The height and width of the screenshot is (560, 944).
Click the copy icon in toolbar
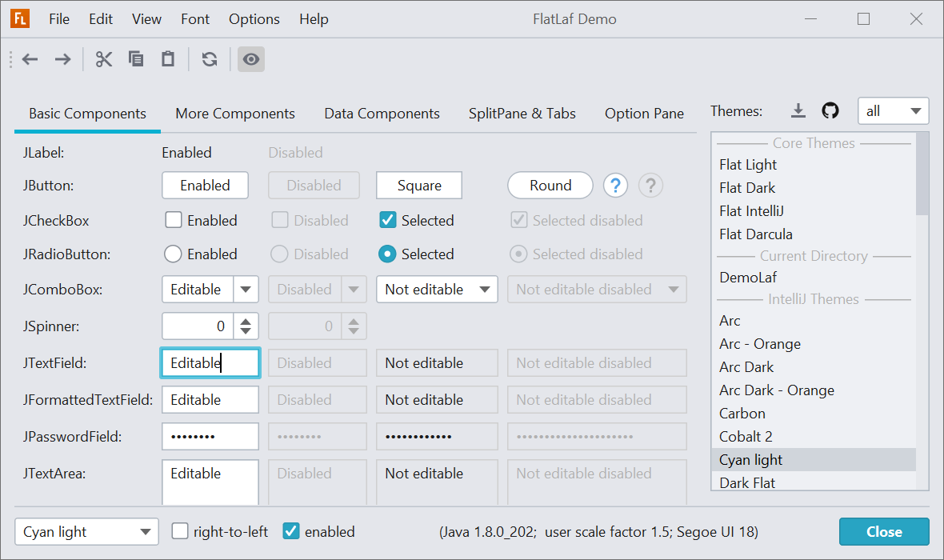[136, 59]
